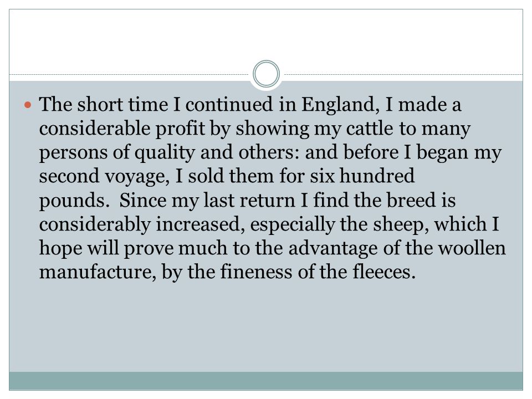Click the dashed divider line right of the circle
Image resolution: width=532 pixels, height=399 pixels.
coord(403,74)
